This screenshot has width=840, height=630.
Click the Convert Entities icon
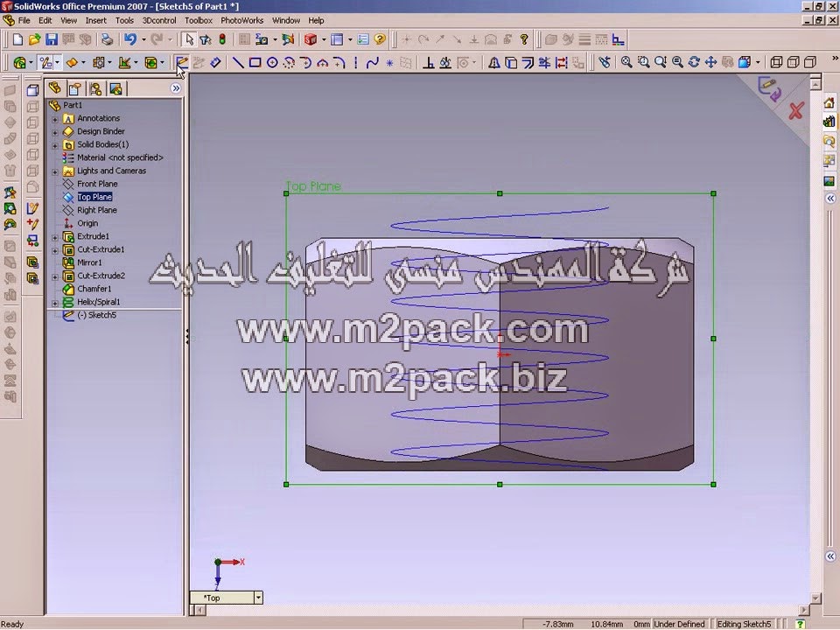tap(511, 63)
